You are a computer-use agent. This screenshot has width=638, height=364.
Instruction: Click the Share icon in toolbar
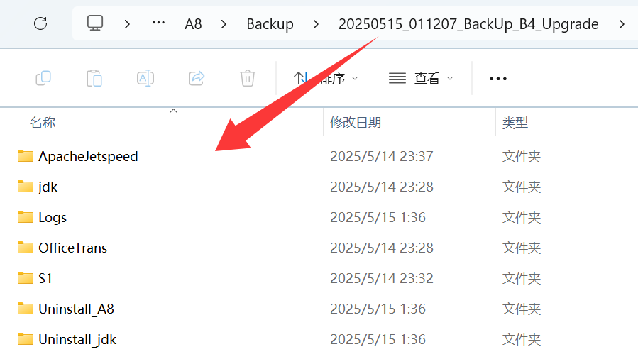pyautogui.click(x=197, y=78)
